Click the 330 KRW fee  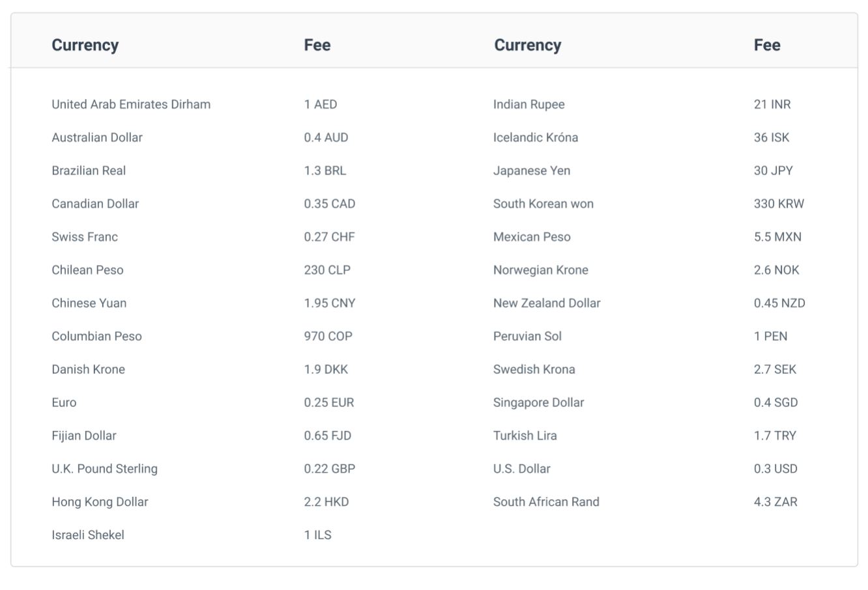[x=779, y=204]
